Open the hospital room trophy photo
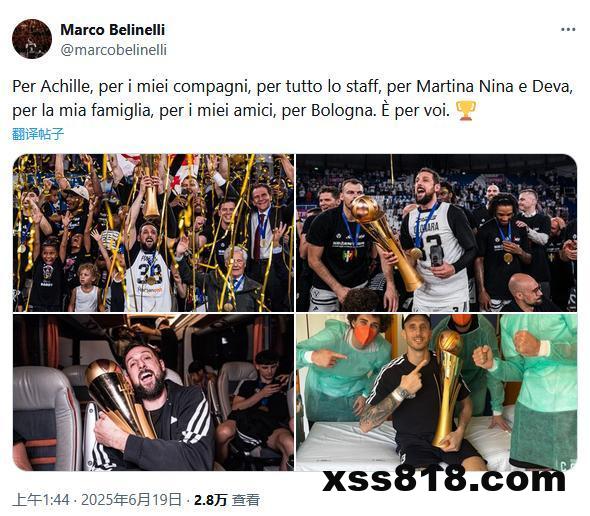The width and height of the screenshot is (590, 516). tap(436, 393)
